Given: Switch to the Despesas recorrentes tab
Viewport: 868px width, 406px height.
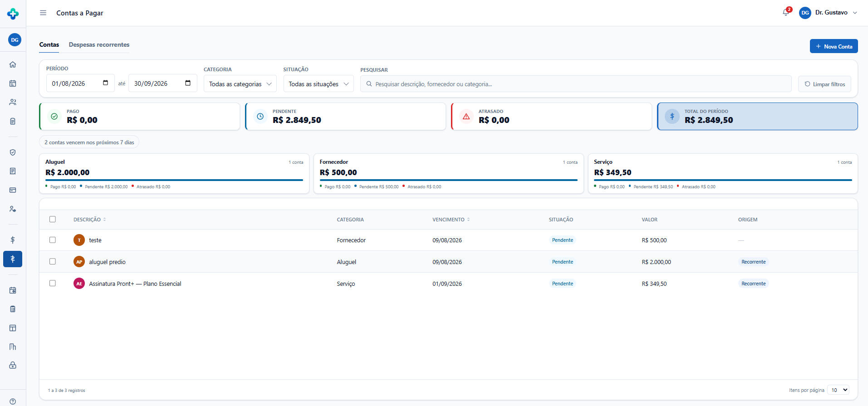Looking at the screenshot, I should point(99,44).
